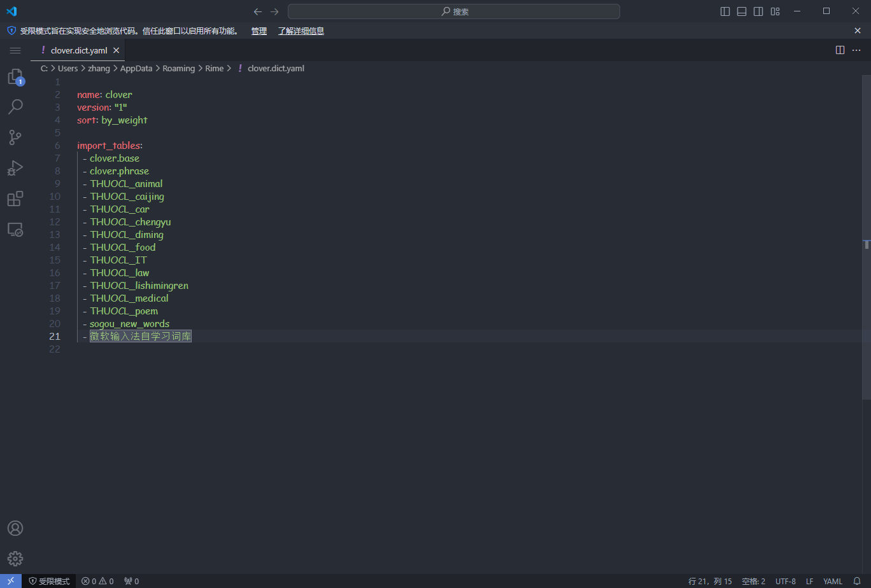Click the 了解详细信息 link

click(301, 31)
